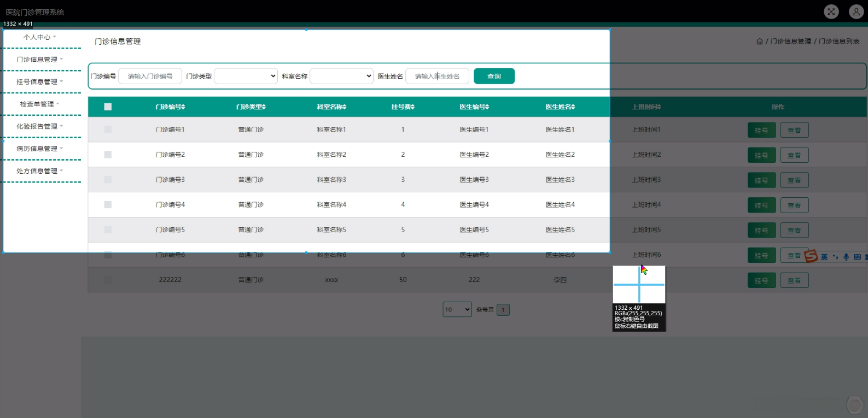
Task: Sort table by 门诊编号 column header
Action: click(x=170, y=107)
